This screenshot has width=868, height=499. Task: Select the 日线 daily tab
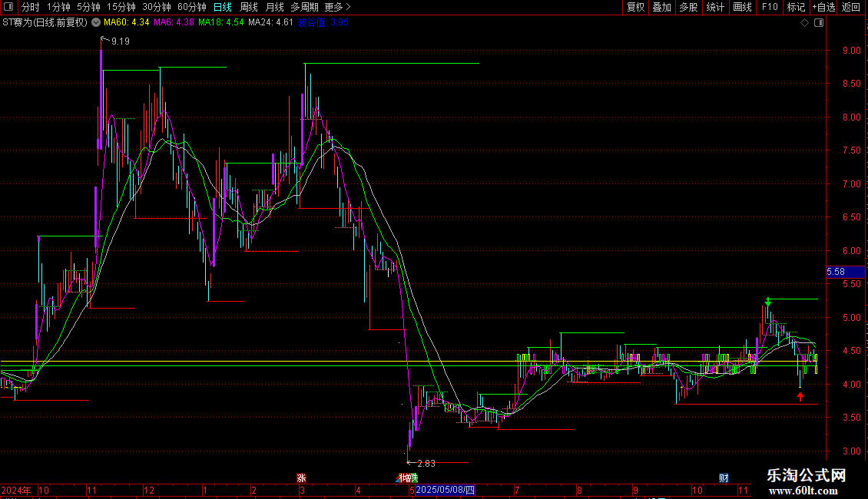pyautogui.click(x=223, y=7)
